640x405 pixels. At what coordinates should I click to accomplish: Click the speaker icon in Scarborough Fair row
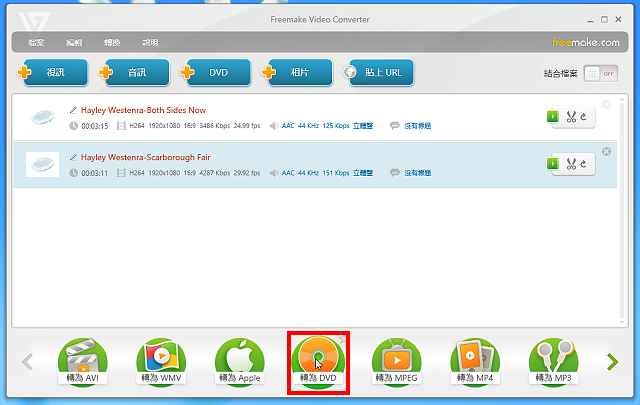pyautogui.click(x=274, y=173)
